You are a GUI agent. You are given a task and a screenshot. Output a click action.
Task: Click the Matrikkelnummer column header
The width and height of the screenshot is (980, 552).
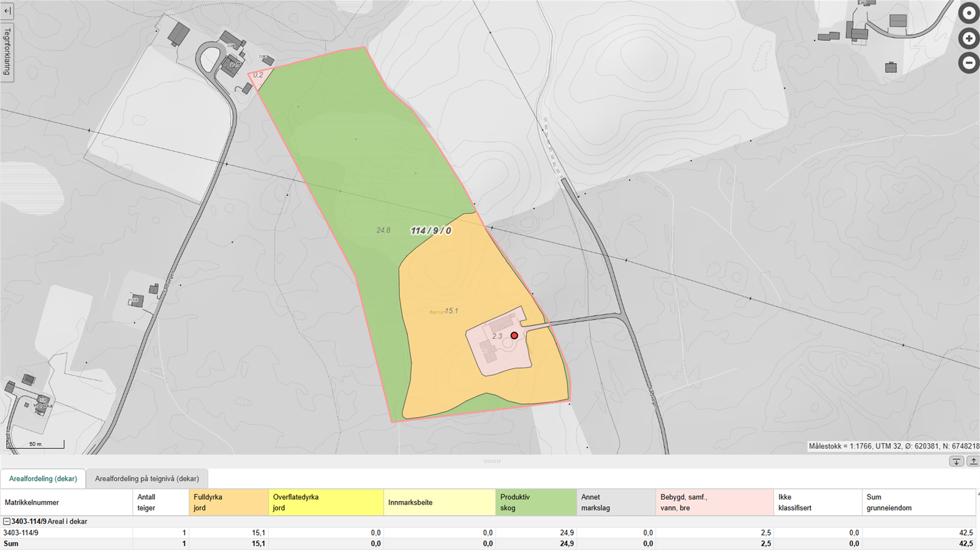67,502
